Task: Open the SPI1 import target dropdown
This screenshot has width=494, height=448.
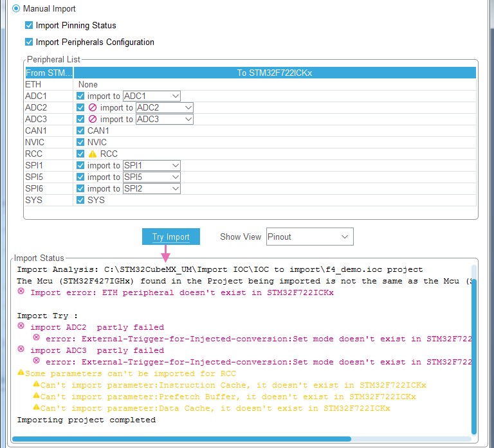Action: [x=152, y=165]
